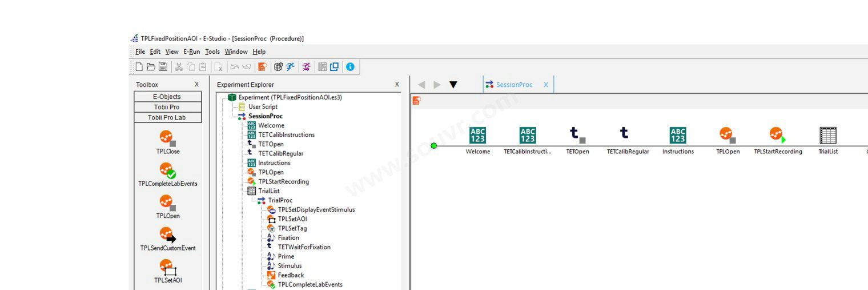Open the Tools menu
The height and width of the screenshot is (290, 868).
pos(212,51)
